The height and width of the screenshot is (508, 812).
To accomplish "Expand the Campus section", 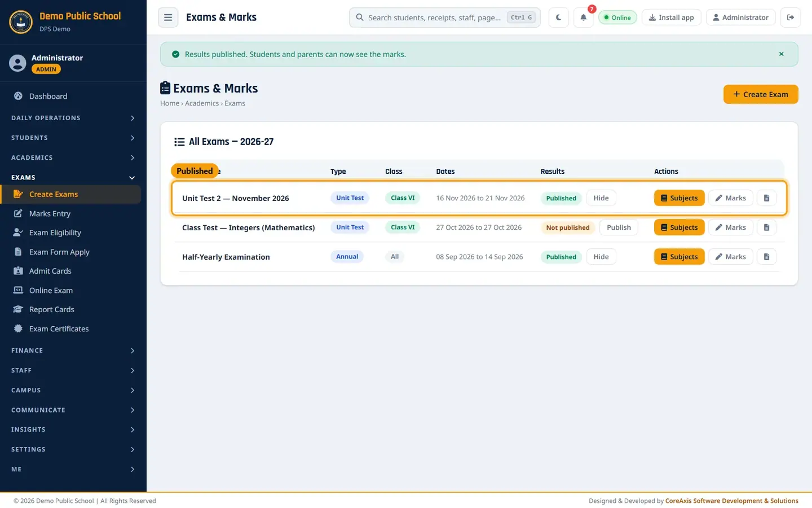I will point(73,390).
